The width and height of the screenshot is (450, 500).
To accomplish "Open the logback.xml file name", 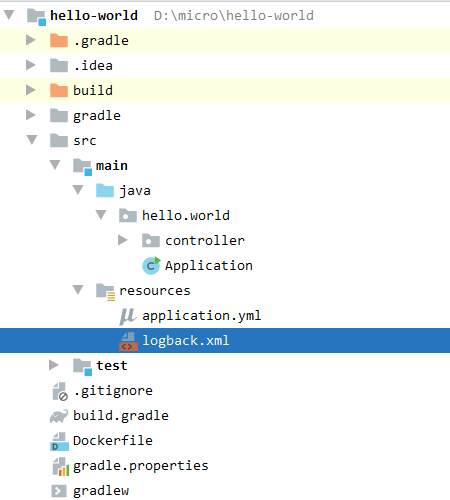I will pyautogui.click(x=186, y=341).
